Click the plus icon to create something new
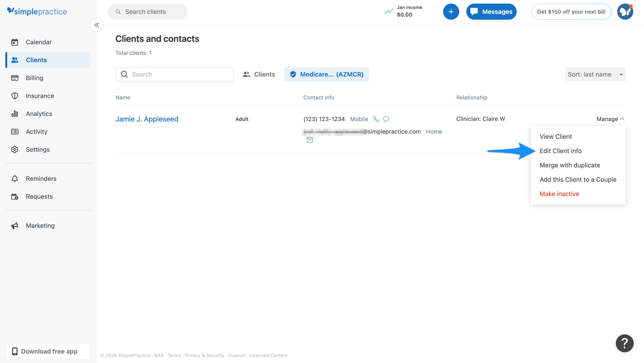 (451, 11)
